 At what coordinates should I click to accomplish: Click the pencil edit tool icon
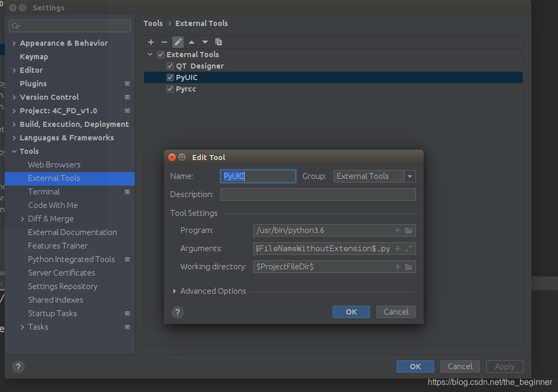(178, 42)
